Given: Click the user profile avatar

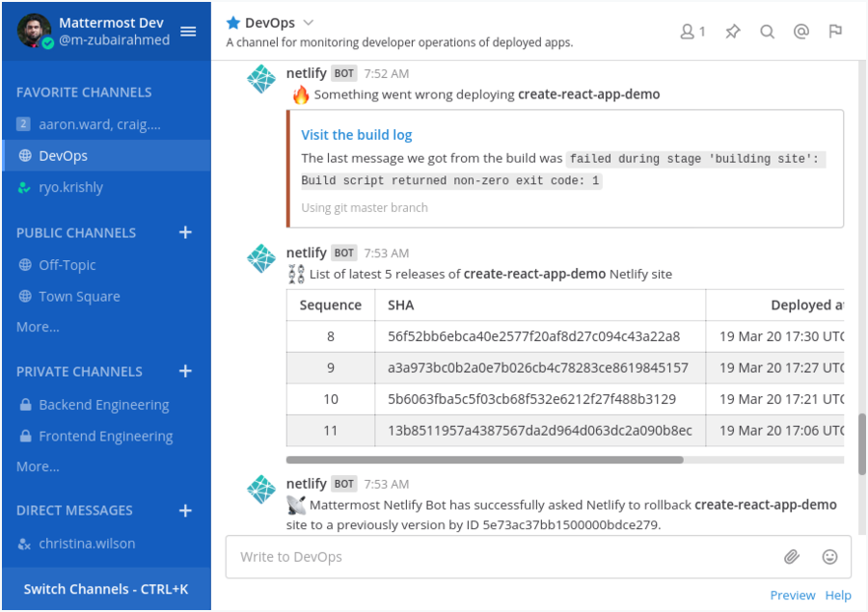Looking at the screenshot, I should pos(35,31).
